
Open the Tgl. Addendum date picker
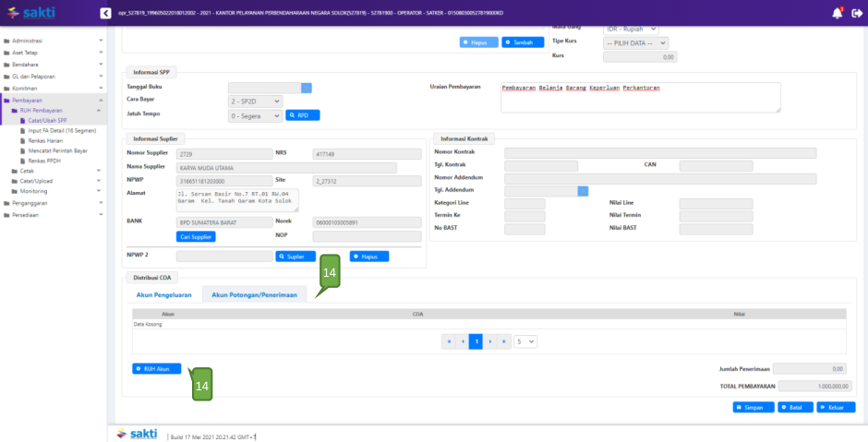[583, 191]
